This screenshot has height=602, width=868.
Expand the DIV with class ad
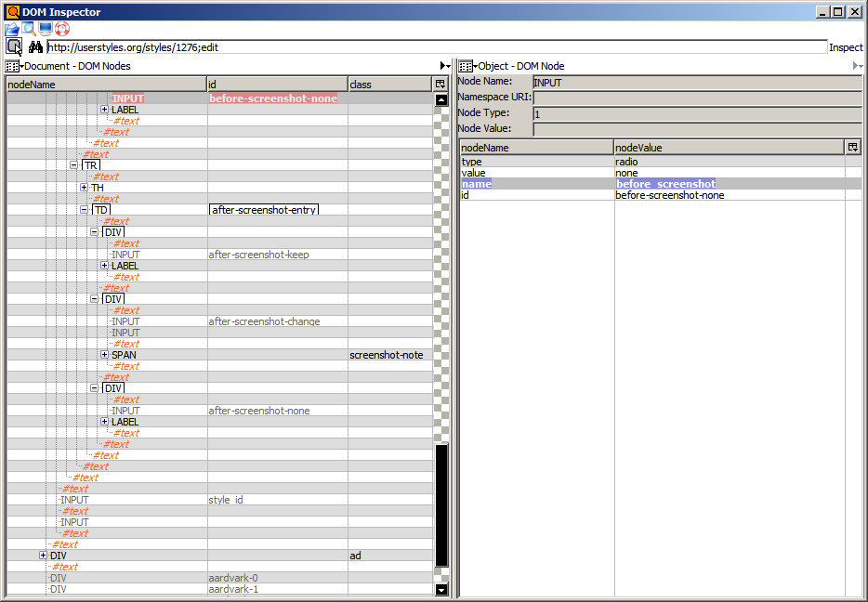(43, 555)
